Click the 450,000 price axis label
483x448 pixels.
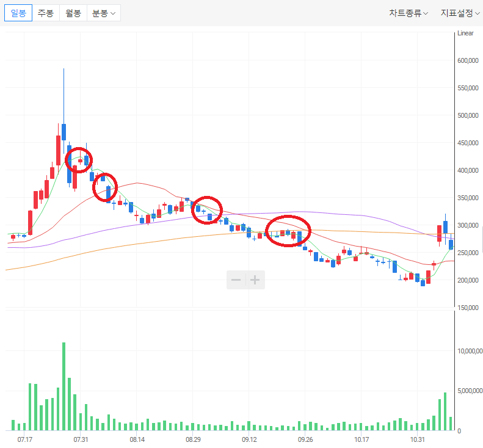coord(468,143)
